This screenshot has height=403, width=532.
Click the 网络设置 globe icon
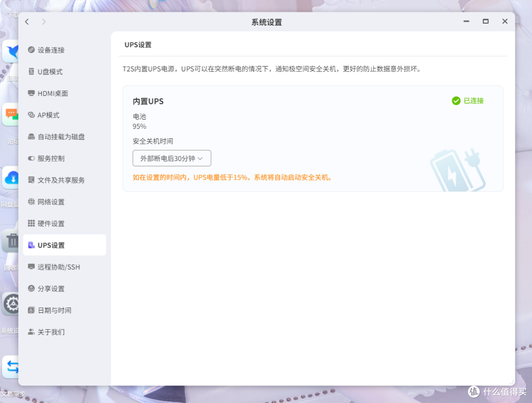[31, 202]
